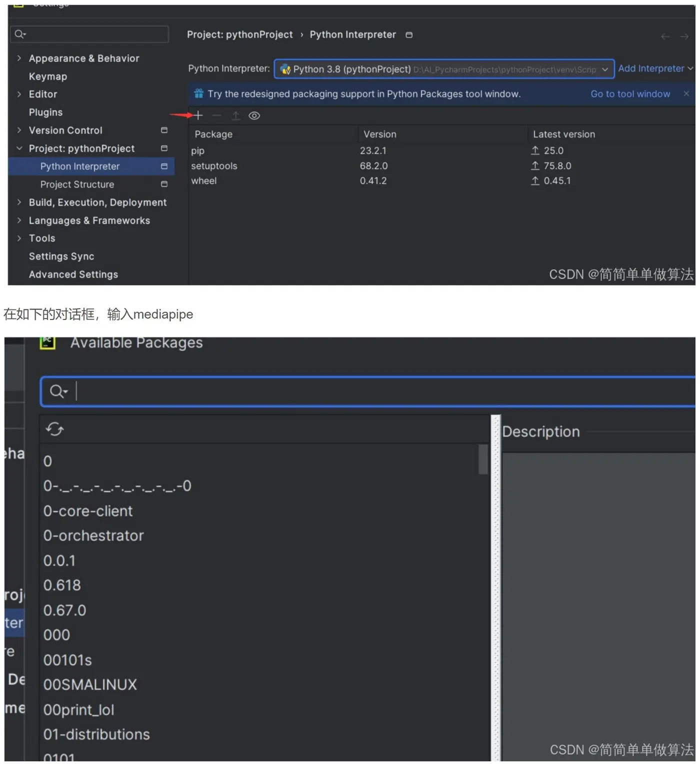The image size is (700, 764).
Task: Click the Available Packages search icon
Action: click(58, 391)
